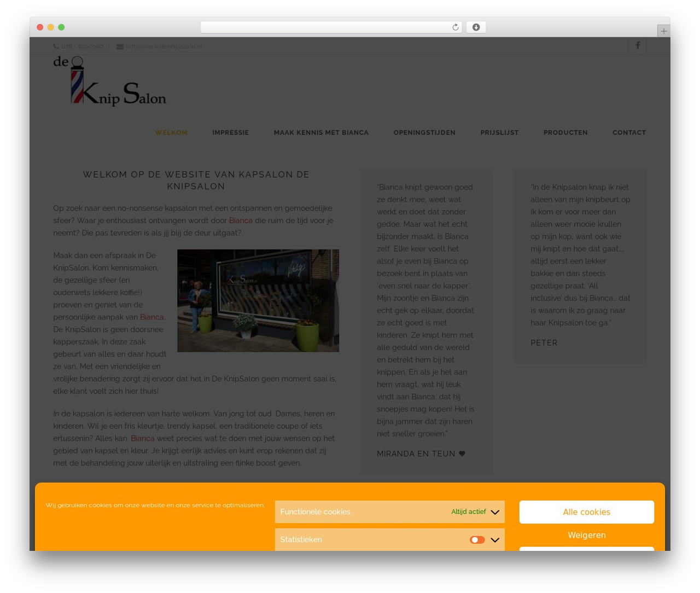Toggle the Statistieken cookies switch
The image size is (700, 593).
(x=477, y=540)
